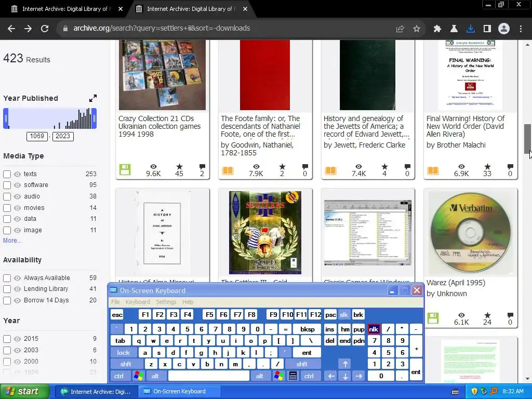
Task: Open the Help menu in On-Screen Keyboard
Action: [188, 302]
